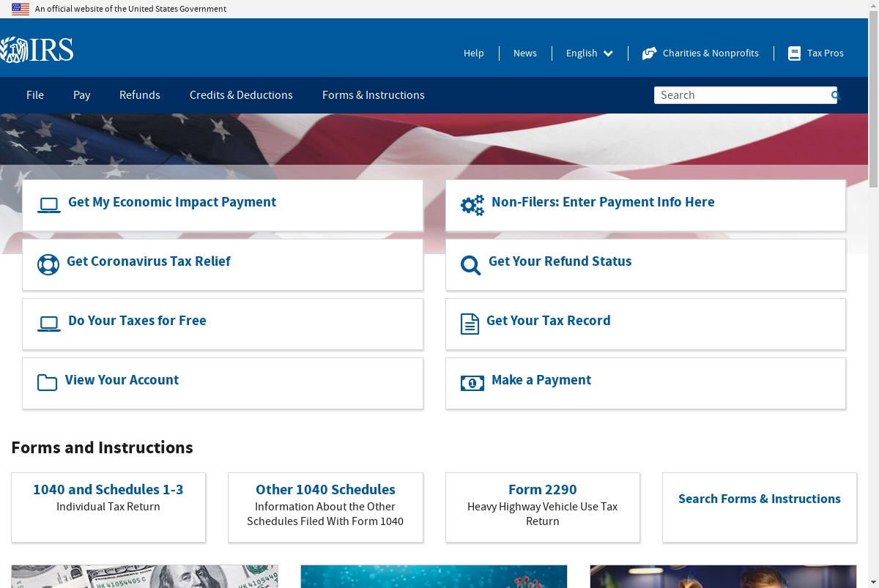Open Make a Payment
The height and width of the screenshot is (588, 879).
pyautogui.click(x=645, y=384)
